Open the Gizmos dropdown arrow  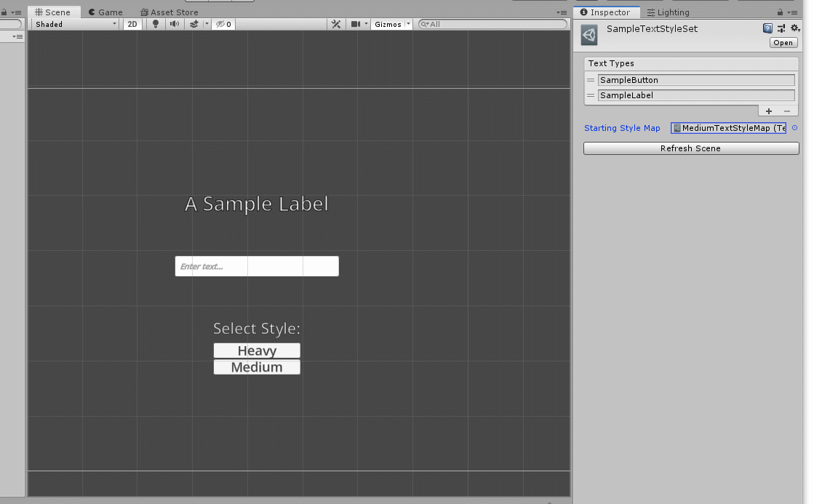408,25
